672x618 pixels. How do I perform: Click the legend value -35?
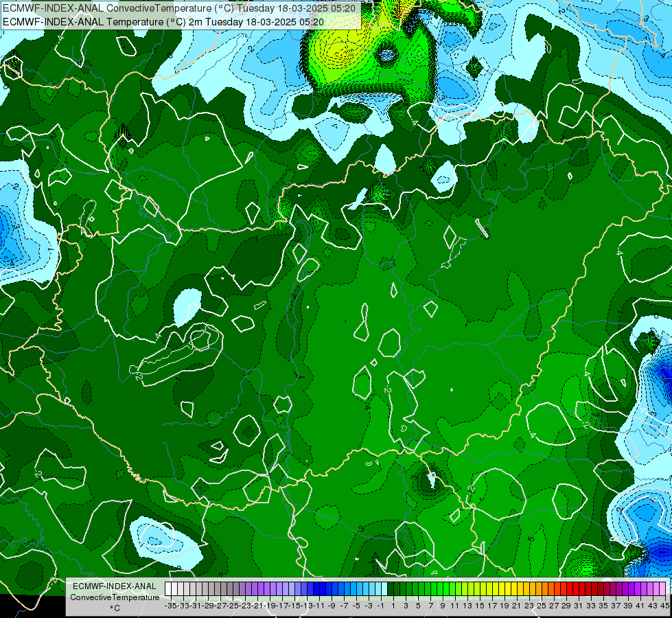(x=171, y=606)
